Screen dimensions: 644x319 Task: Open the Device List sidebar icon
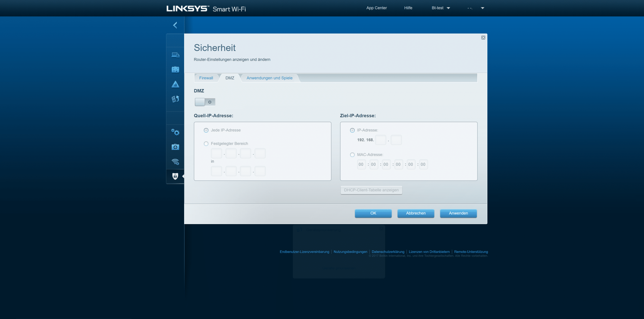[175, 55]
